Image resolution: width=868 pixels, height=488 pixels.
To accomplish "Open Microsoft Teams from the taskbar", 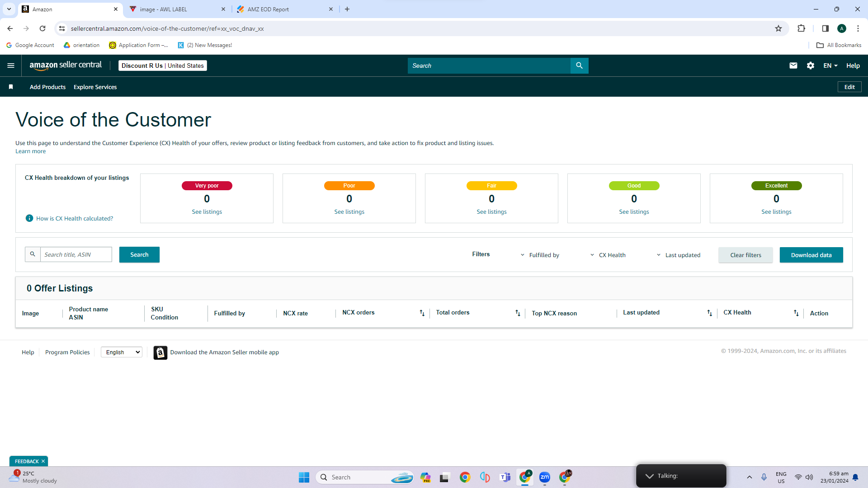I will coord(505,477).
